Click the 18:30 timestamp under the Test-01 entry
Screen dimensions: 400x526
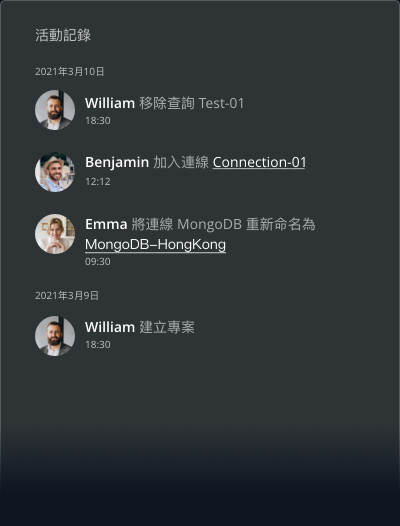[98, 121]
